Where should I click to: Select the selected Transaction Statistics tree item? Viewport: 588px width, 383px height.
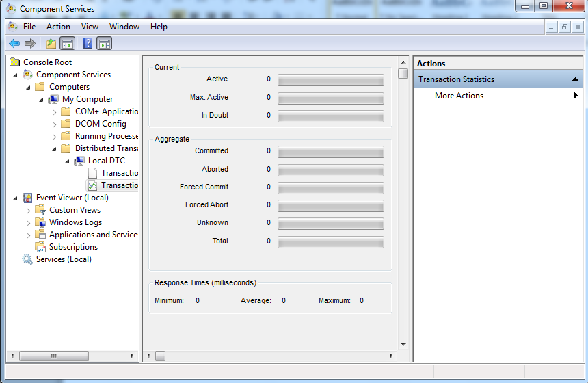pos(119,185)
